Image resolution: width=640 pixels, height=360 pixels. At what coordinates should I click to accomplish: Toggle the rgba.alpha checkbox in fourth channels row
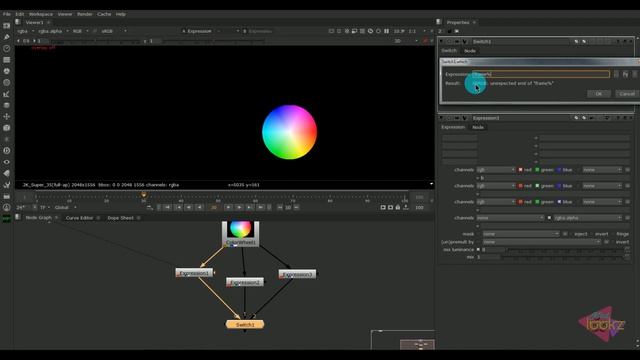click(549, 218)
